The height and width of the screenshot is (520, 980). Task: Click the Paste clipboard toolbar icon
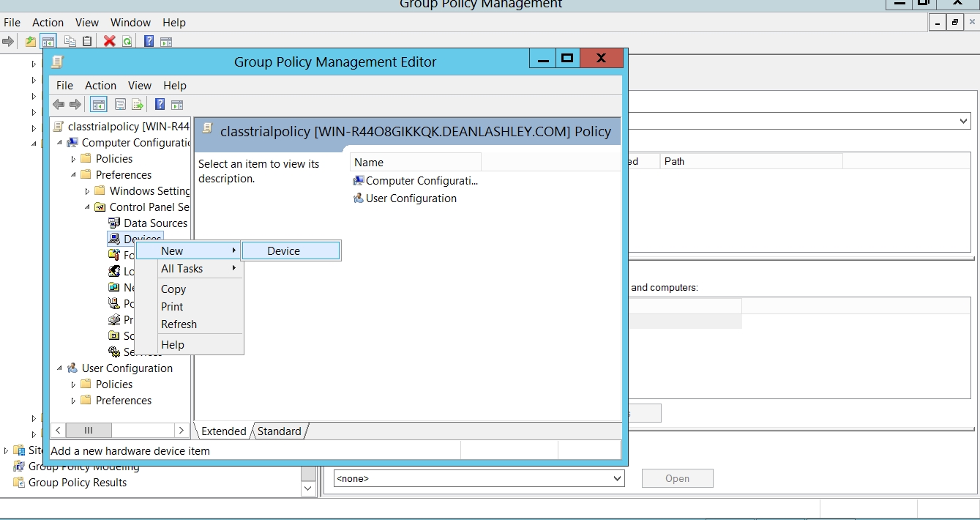point(87,42)
